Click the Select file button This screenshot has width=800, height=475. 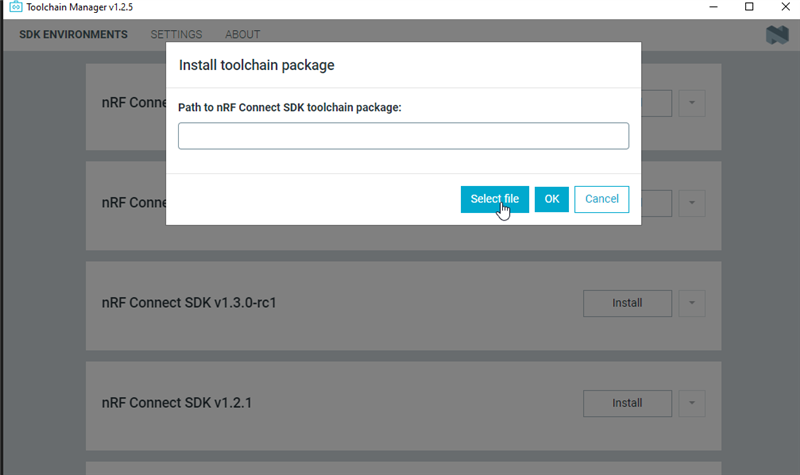coord(494,199)
